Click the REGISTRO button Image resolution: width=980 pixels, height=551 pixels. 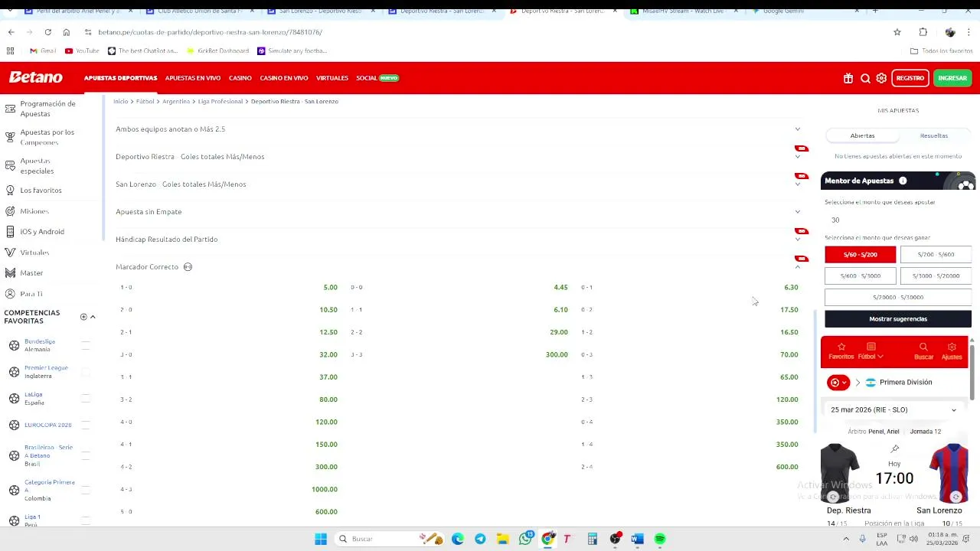(x=910, y=78)
